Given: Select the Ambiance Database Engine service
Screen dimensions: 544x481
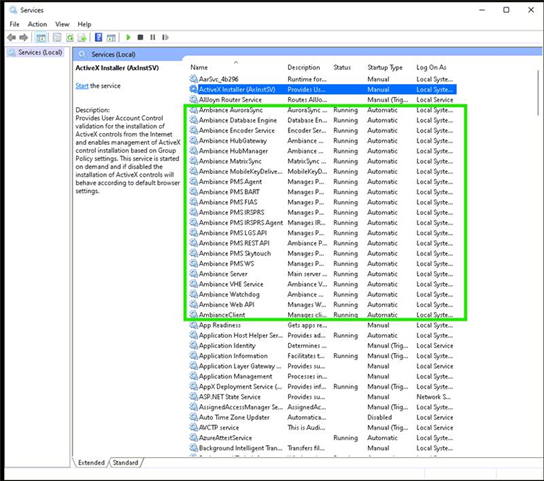Looking at the screenshot, I should (323, 120).
